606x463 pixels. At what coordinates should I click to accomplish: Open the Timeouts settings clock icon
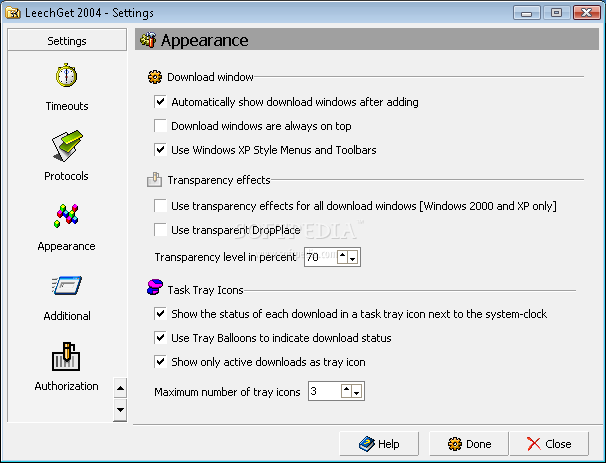pyautogui.click(x=66, y=75)
